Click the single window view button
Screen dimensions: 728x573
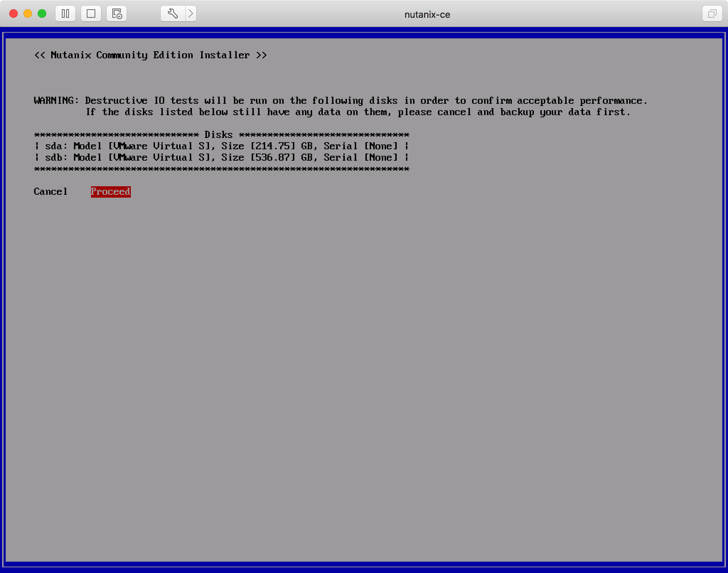[91, 14]
